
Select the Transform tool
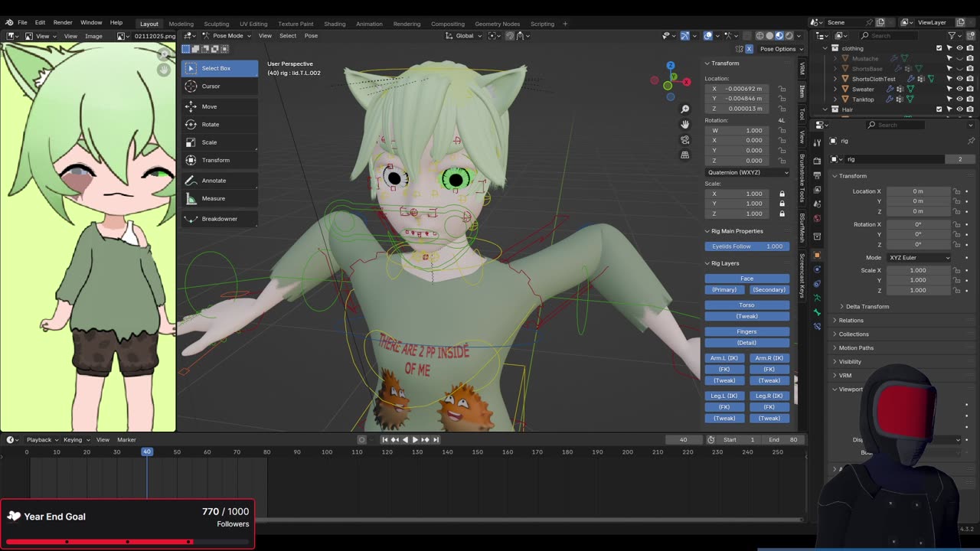[219, 160]
